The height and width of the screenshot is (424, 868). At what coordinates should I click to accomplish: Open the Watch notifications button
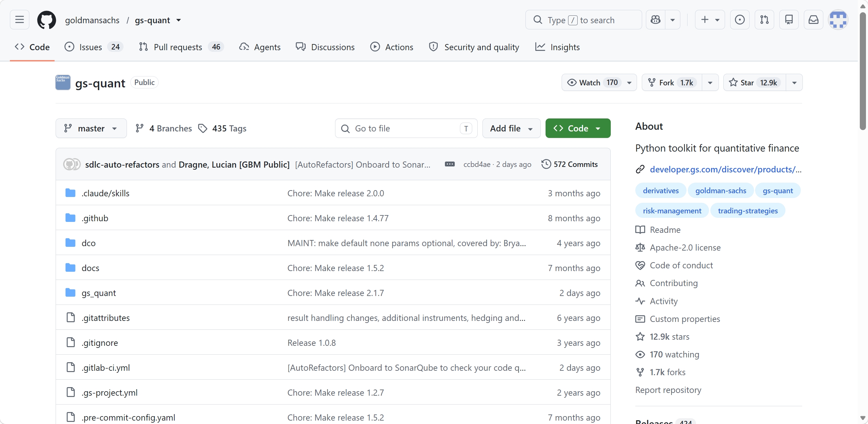(x=599, y=83)
